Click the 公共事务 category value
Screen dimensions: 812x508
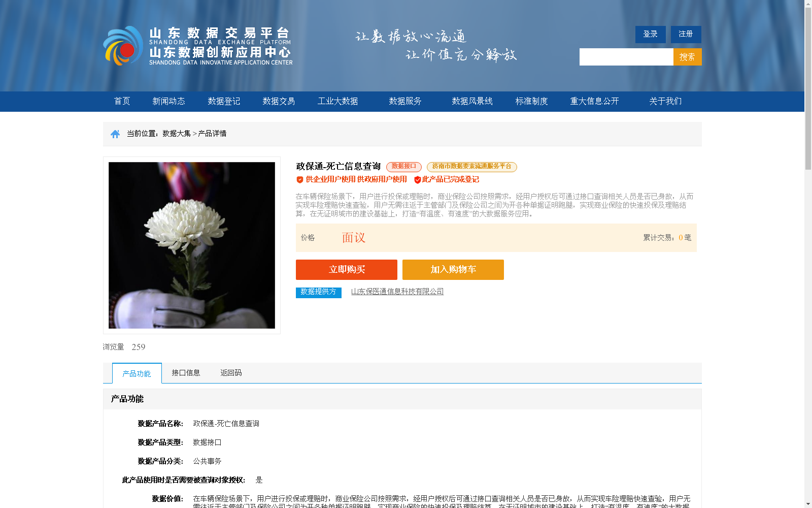(207, 461)
